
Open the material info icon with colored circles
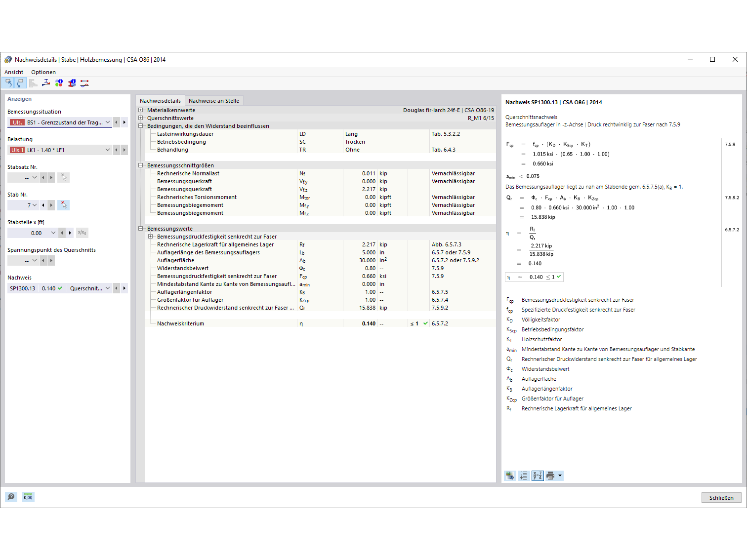(59, 83)
